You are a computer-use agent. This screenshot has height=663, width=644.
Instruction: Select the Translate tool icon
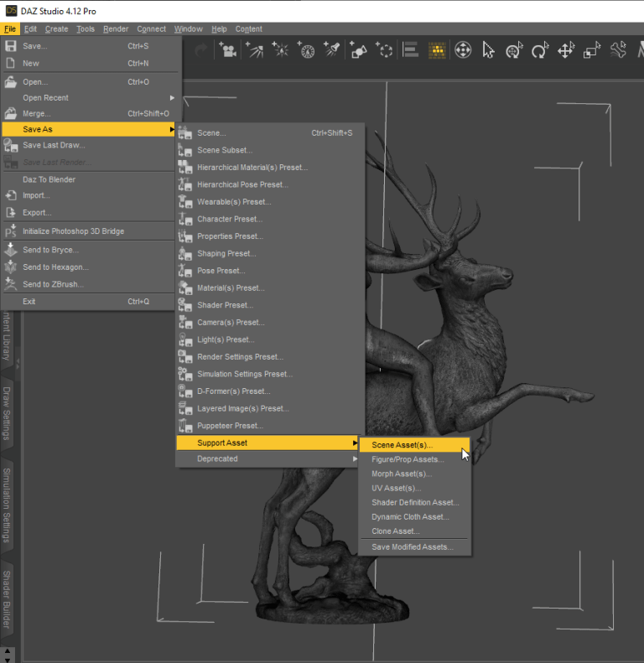566,50
